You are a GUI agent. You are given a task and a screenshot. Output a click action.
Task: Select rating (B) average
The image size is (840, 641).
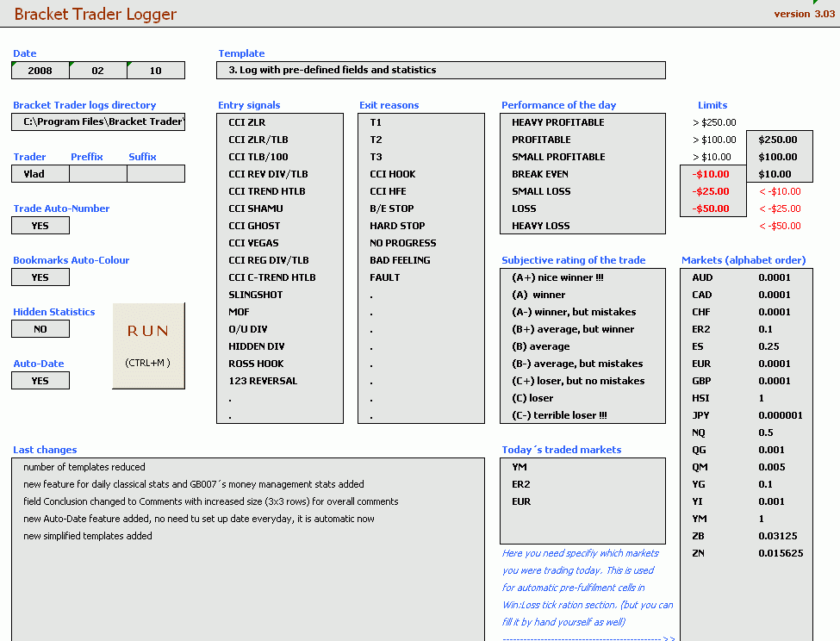(583, 346)
